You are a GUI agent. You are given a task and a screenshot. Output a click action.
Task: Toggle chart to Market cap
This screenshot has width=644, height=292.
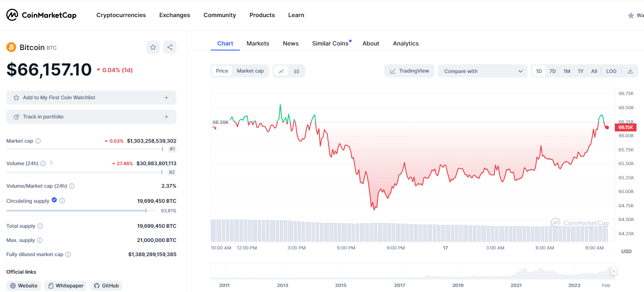pos(250,71)
